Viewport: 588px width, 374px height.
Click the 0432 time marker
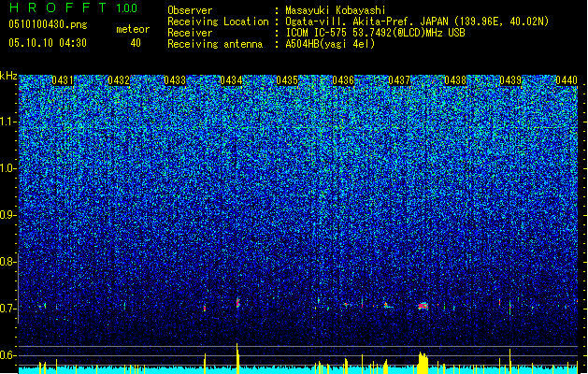119,80
